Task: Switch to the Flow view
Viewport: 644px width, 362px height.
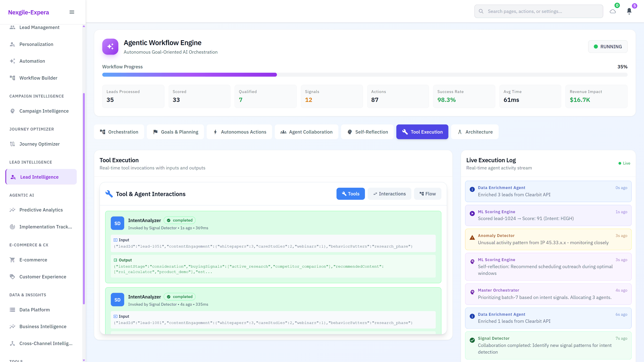Action: 427,194
